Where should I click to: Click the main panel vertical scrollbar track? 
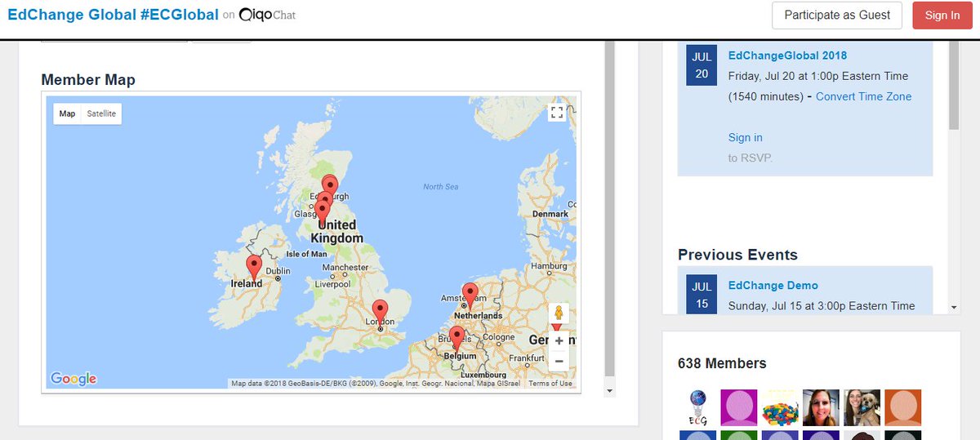[x=609, y=210]
